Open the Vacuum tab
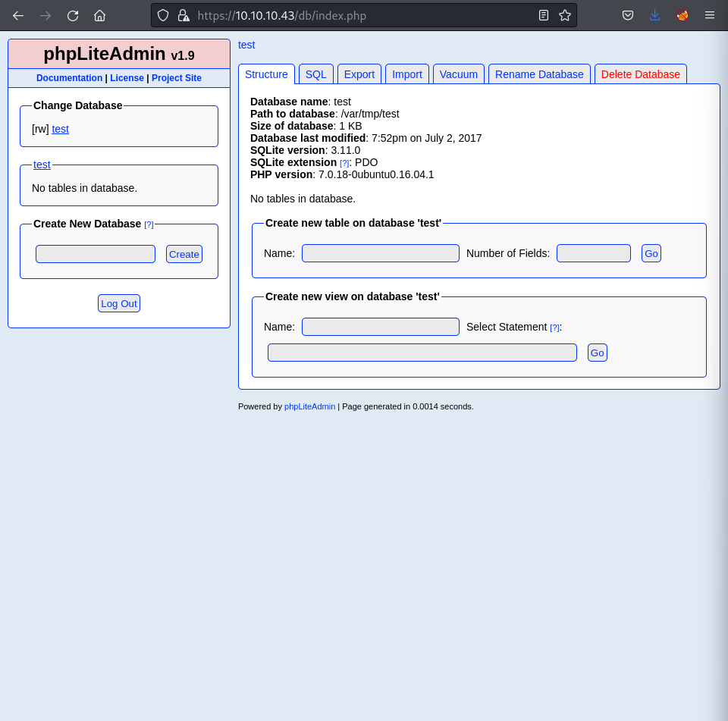Screen dimensions: 728x721 459,74
